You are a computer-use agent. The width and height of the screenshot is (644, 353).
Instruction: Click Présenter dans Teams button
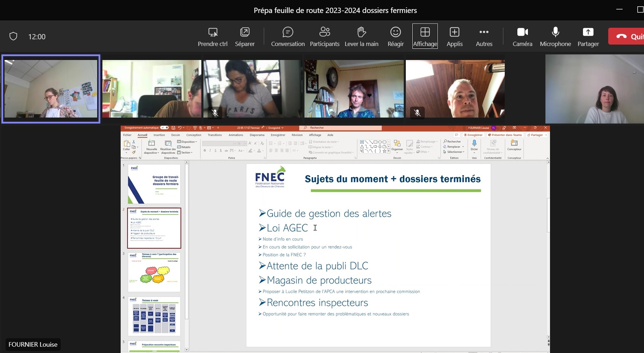coord(505,135)
